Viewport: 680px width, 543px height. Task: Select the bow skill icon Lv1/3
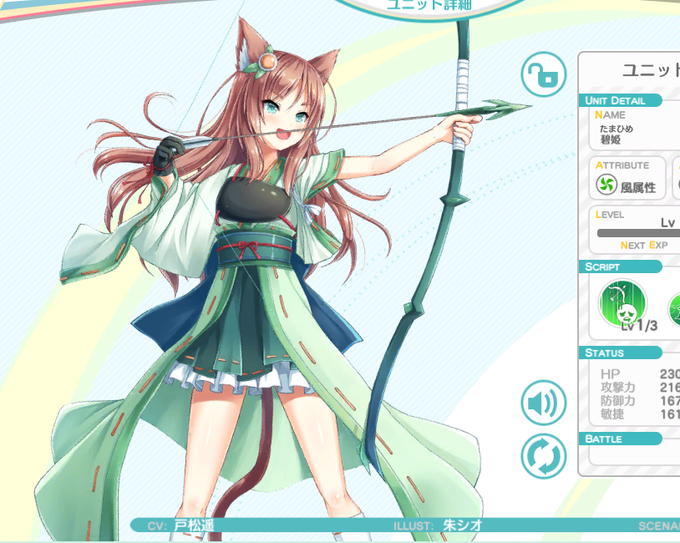[x=623, y=304]
